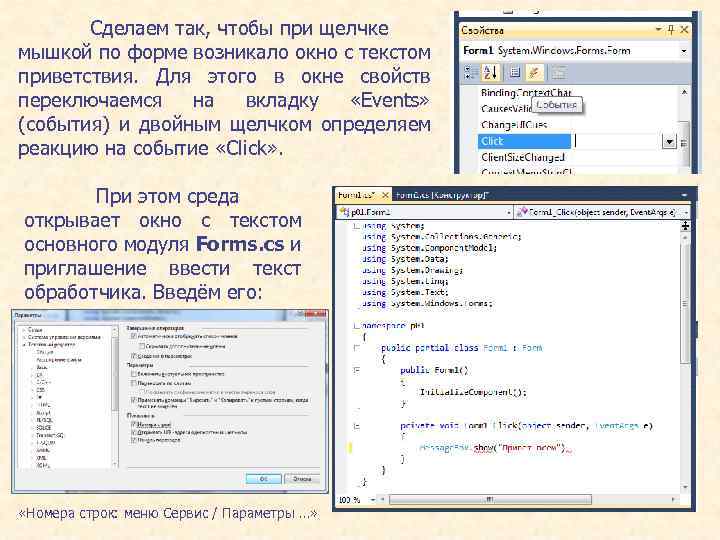The width and height of the screenshot is (720, 540).
Task: Click the code editor vertical scrollbar
Action: coord(685,303)
